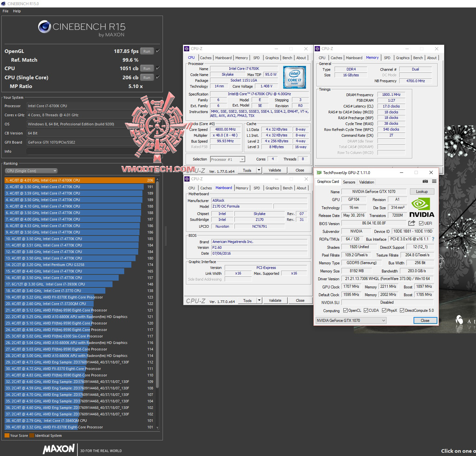Click the Bus Interface question mark icon

pos(433,239)
